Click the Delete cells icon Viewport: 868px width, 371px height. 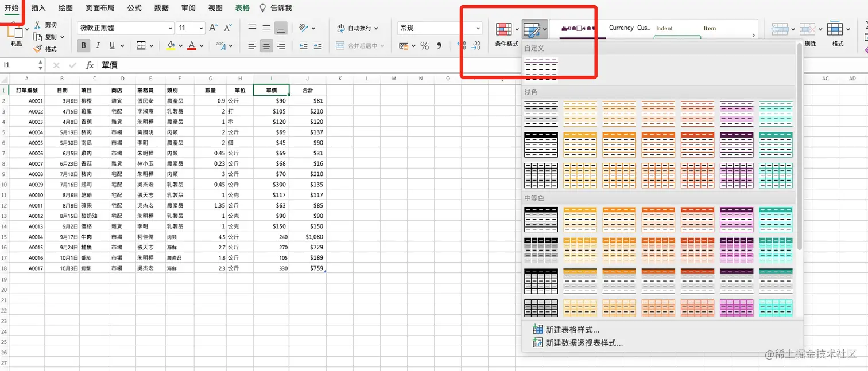point(808,29)
